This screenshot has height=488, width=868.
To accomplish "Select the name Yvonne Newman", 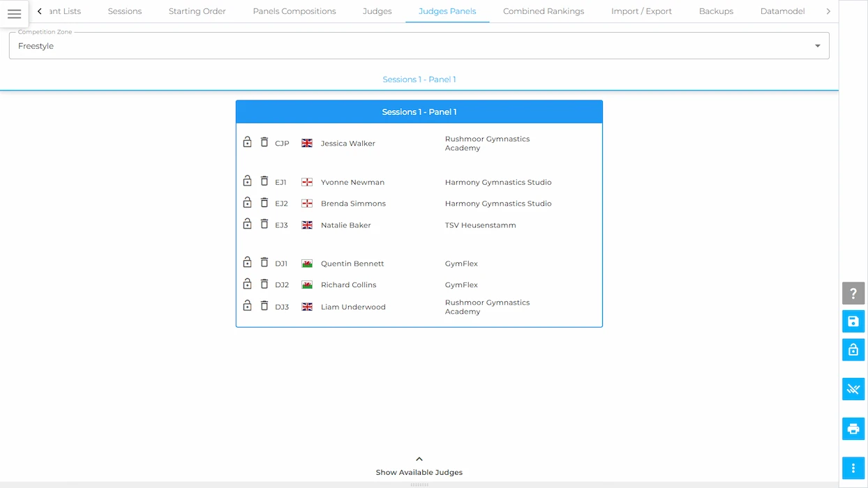I will [x=352, y=183].
